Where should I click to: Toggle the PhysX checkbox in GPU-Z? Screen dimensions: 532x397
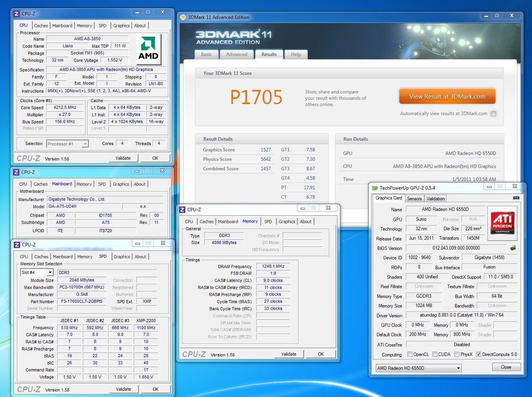click(457, 354)
